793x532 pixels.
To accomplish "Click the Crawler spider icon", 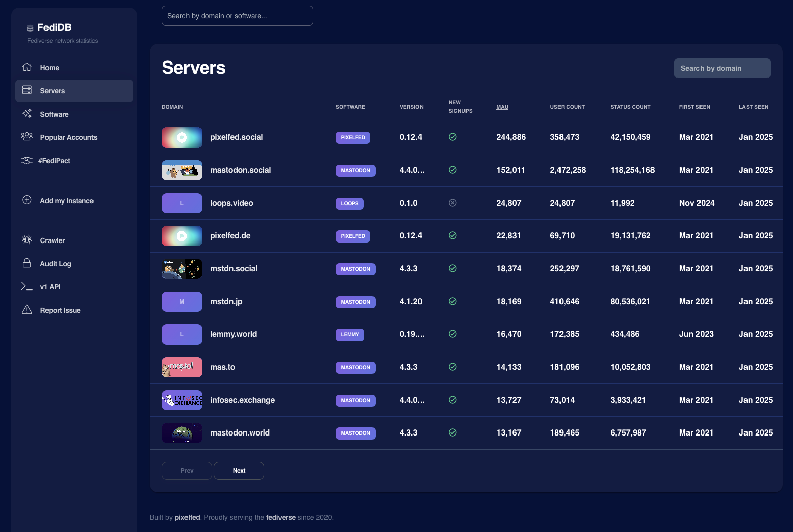I will coord(27,240).
